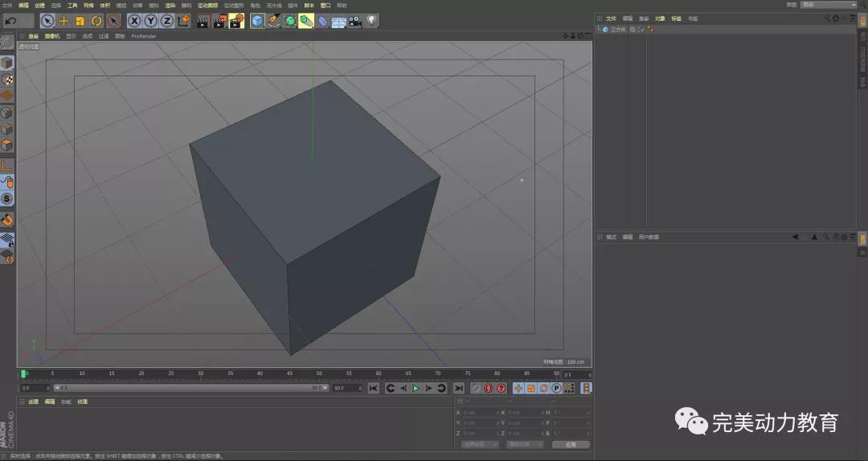Viewport: 868px width, 461px height.
Task: Select the Scale tool
Action: coord(80,21)
